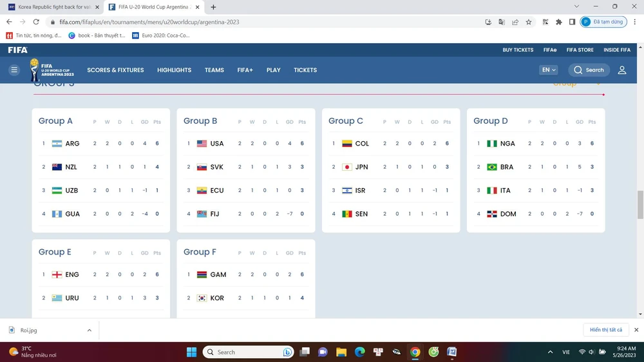This screenshot has height=362, width=644.
Task: Click the U-20 World Cup Argentina logo
Action: pos(52,70)
